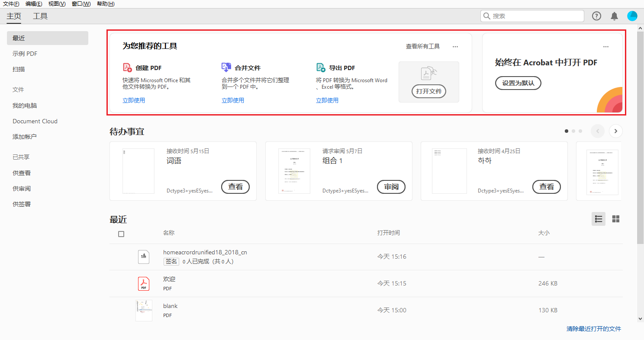Viewport: 644px width, 340px height.
Task: Click file name homeacrordrunified18_2018_cn
Action: [205, 252]
